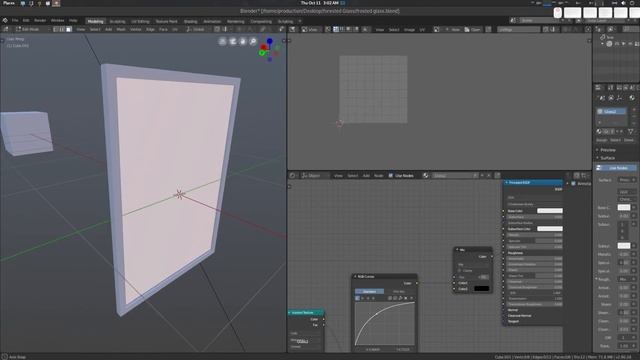Click the blue Z axis on navigation gizmo
640x360 pixels.
point(269,41)
